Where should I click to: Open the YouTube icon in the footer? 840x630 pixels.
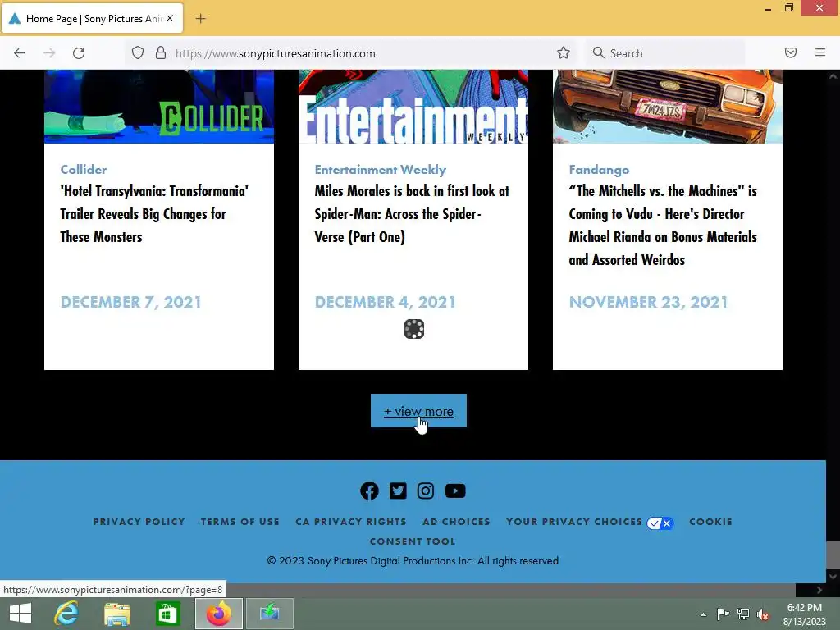coord(455,491)
